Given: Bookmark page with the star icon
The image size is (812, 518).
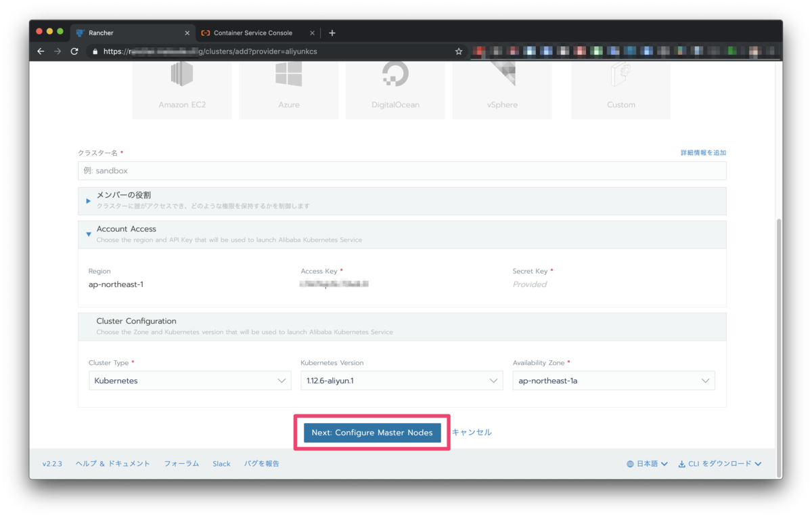Looking at the screenshot, I should click(x=459, y=51).
